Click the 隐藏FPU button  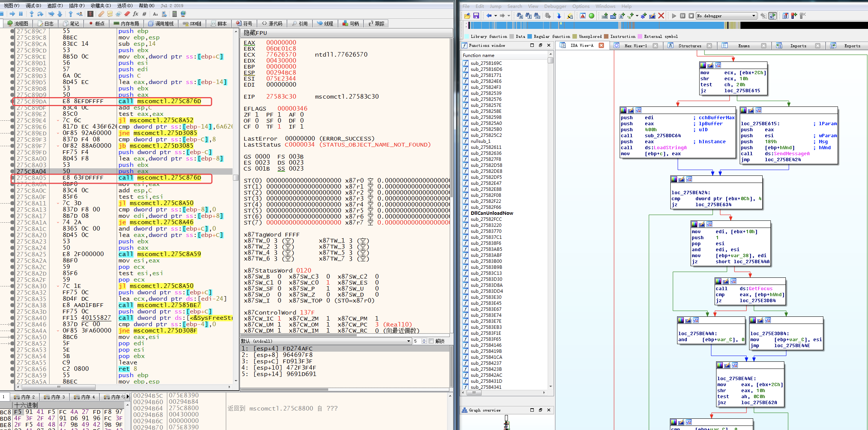(x=255, y=33)
